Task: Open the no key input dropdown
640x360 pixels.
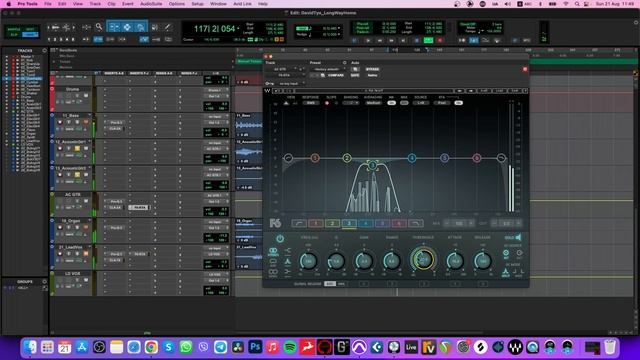Action: click(291, 83)
